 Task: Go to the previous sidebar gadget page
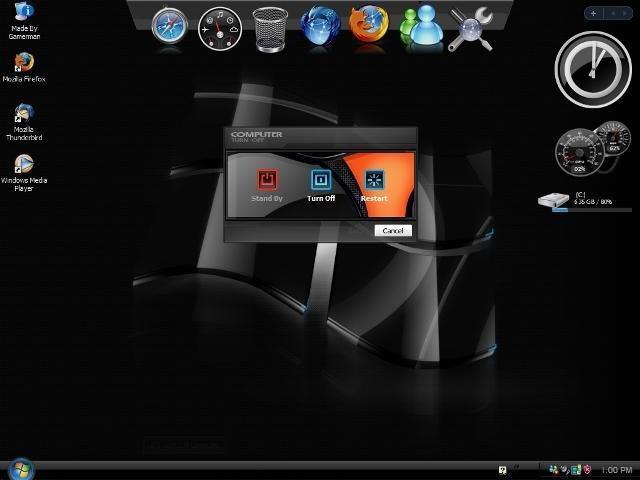pos(613,13)
